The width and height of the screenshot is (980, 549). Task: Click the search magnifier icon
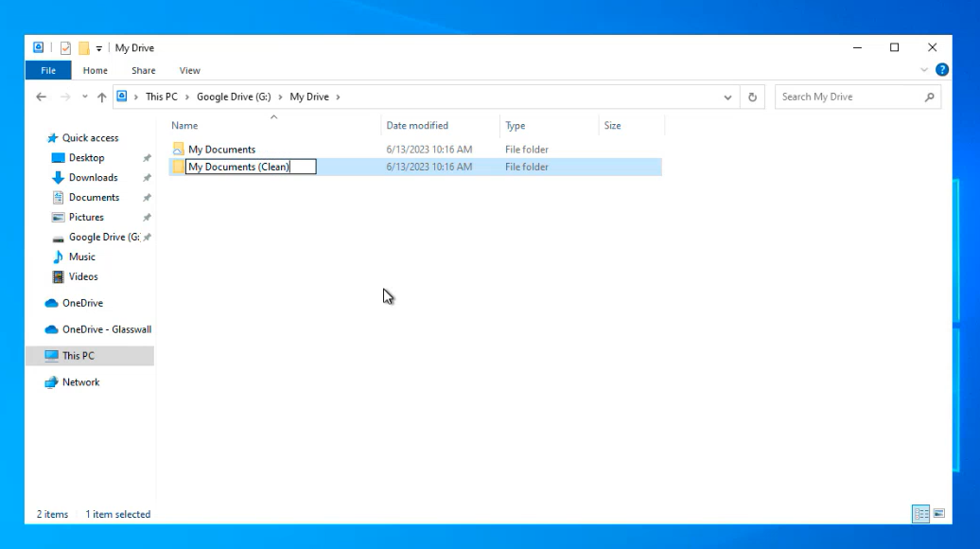(x=929, y=97)
